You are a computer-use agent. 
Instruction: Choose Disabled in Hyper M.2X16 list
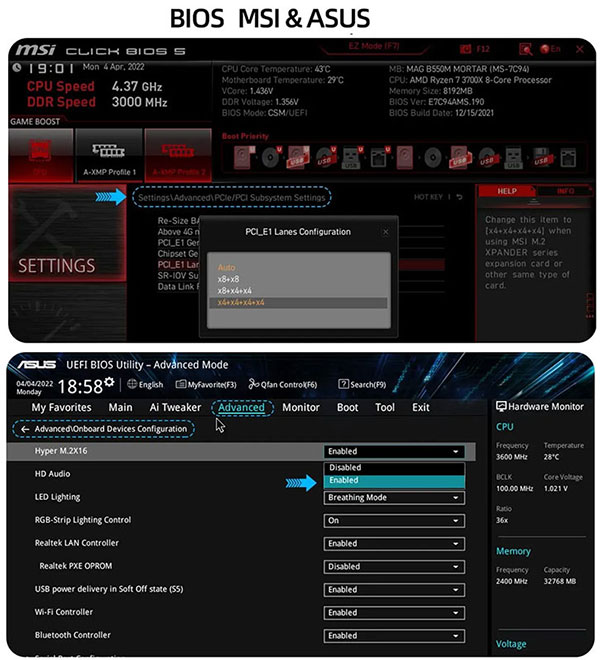(394, 468)
